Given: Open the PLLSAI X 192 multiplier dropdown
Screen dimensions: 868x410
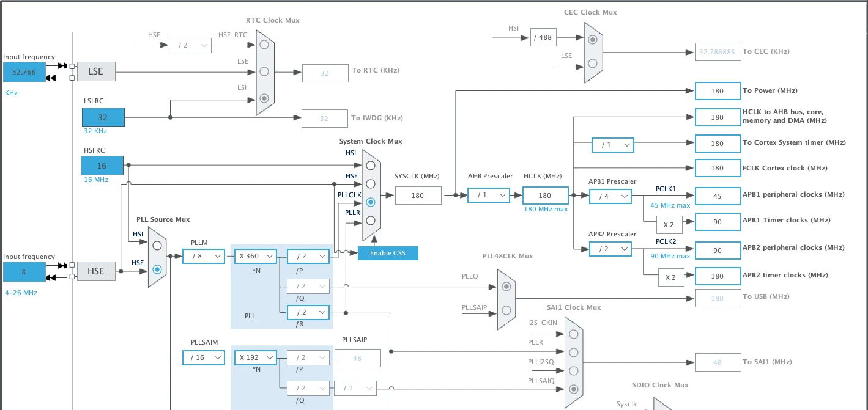Looking at the screenshot, I should click(x=256, y=357).
